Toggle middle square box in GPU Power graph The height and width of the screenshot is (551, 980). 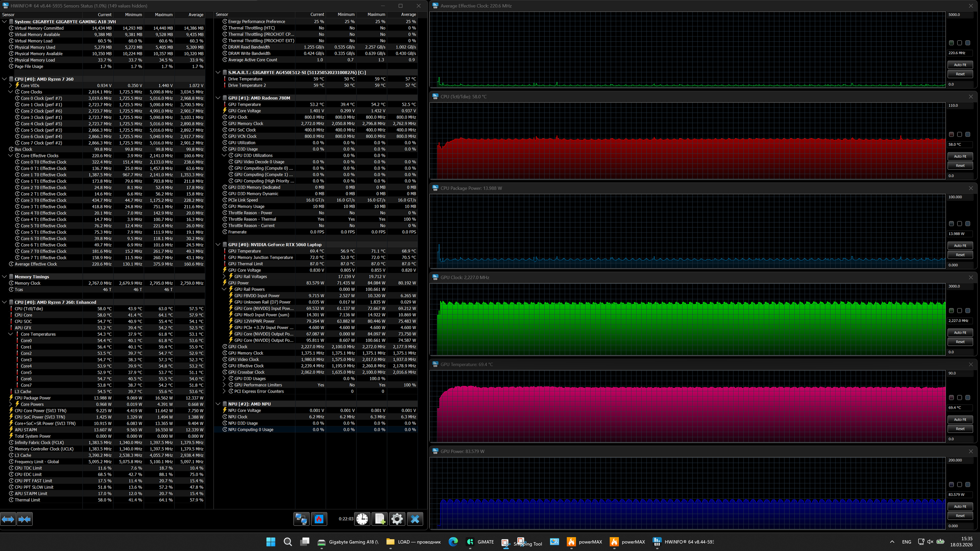click(959, 485)
